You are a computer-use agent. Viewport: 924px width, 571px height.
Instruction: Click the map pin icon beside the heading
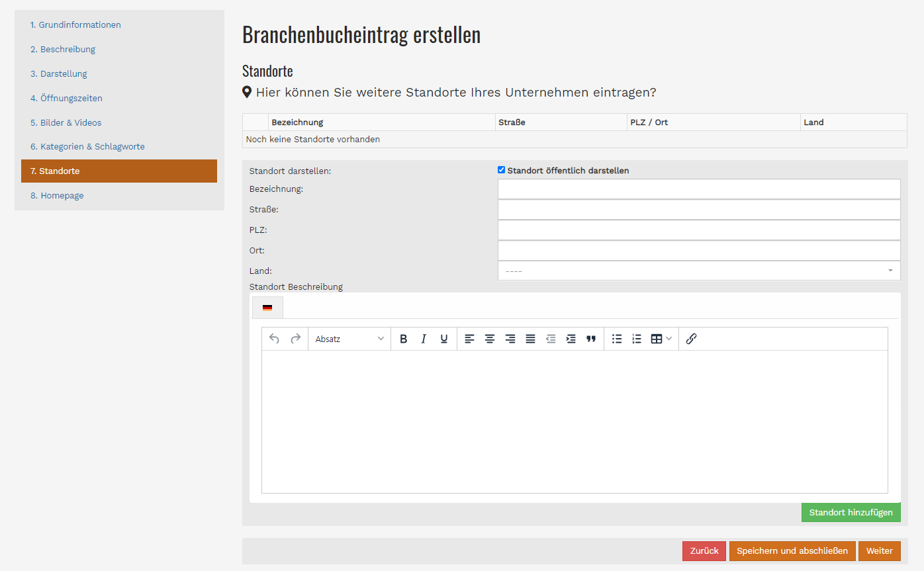(247, 93)
